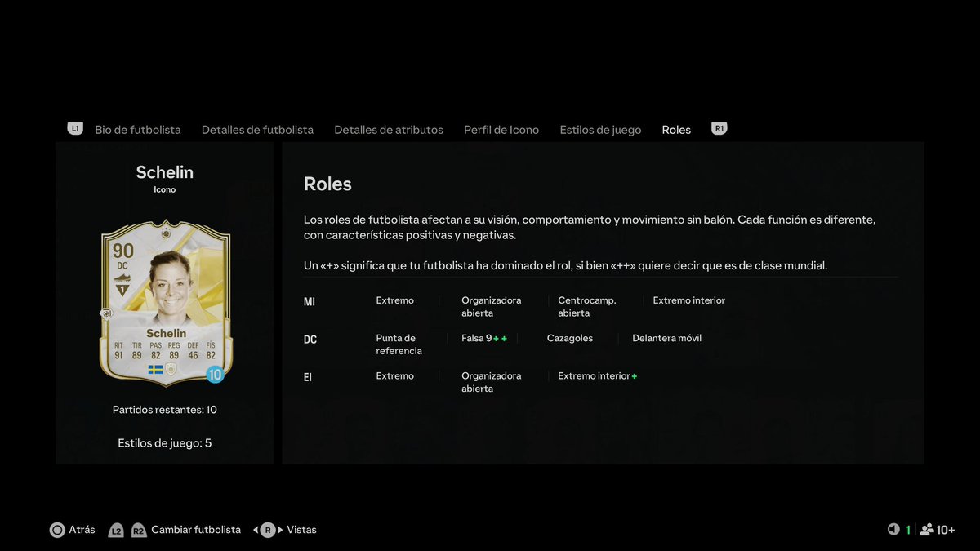Image resolution: width=980 pixels, height=551 pixels.
Task: Click the Delantera móvil role
Action: pyautogui.click(x=666, y=338)
